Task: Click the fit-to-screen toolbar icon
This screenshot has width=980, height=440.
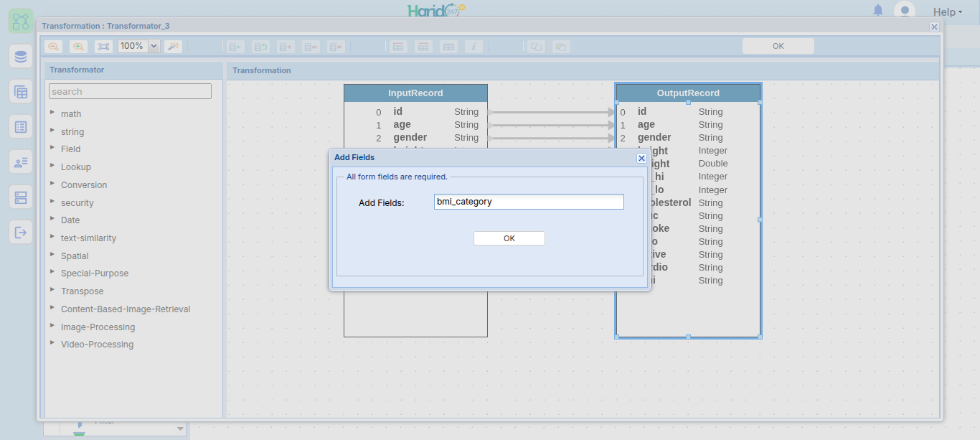Action: click(x=104, y=46)
